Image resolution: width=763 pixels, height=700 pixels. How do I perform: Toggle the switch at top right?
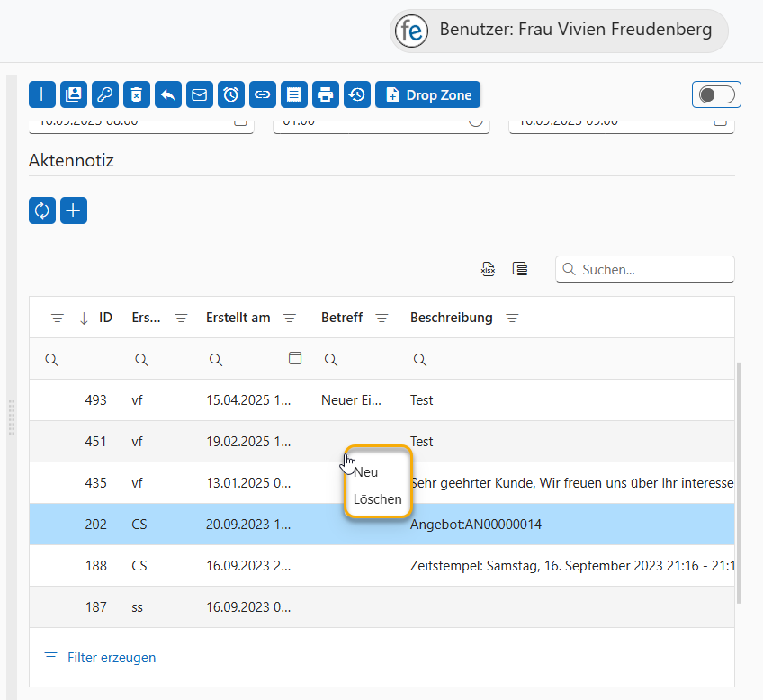(716, 94)
